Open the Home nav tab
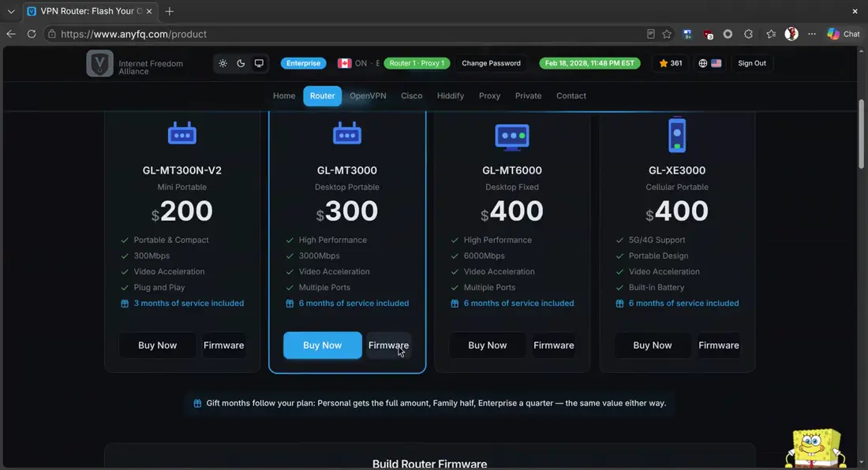This screenshot has width=868, height=470. point(284,95)
